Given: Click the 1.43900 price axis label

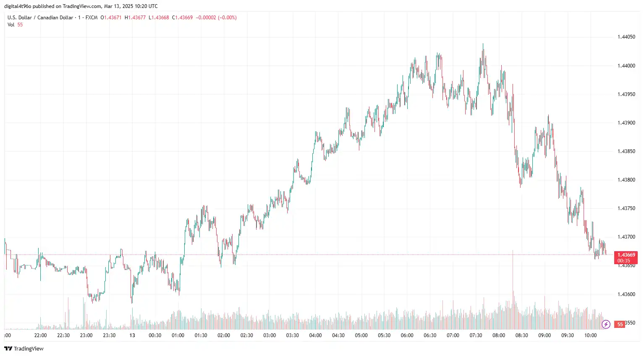Looking at the screenshot, I should tap(626, 123).
